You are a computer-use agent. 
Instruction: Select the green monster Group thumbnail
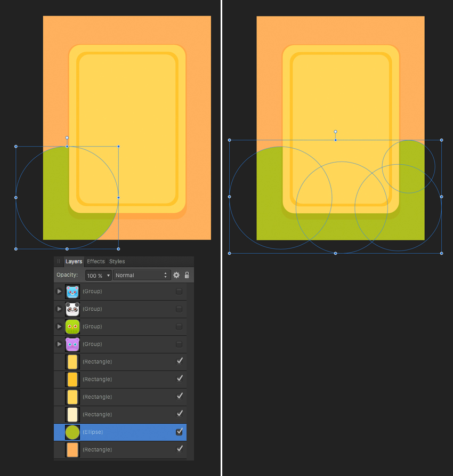72,327
